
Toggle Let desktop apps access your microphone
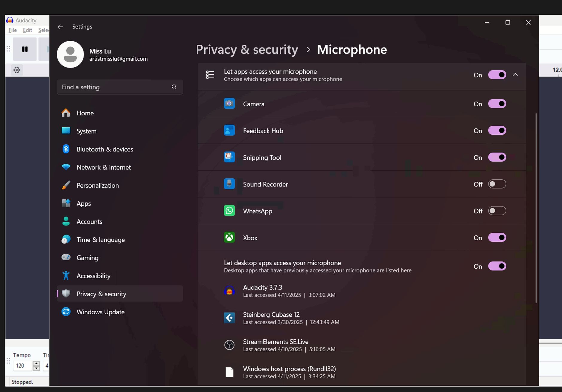pyautogui.click(x=497, y=266)
